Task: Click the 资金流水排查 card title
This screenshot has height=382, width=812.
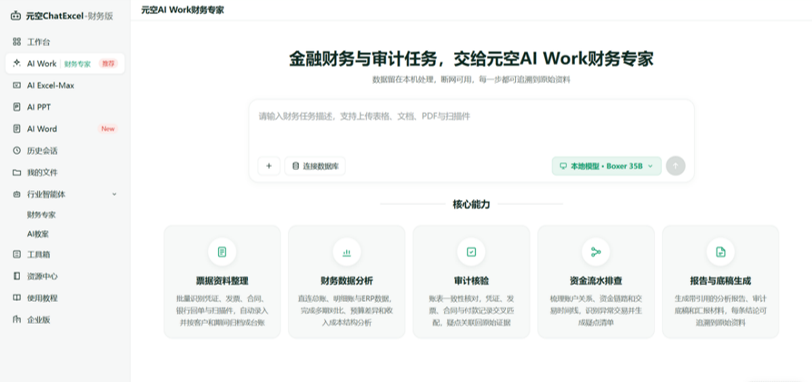Action: click(596, 281)
